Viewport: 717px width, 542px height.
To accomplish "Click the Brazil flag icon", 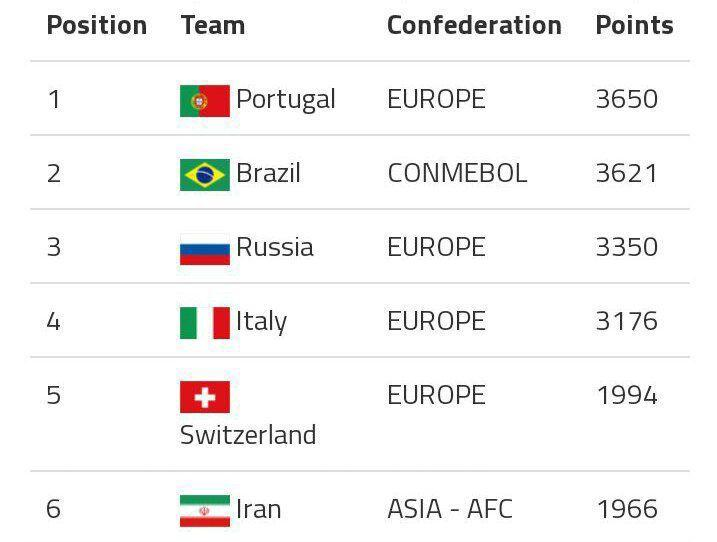I will pyautogui.click(x=205, y=175).
